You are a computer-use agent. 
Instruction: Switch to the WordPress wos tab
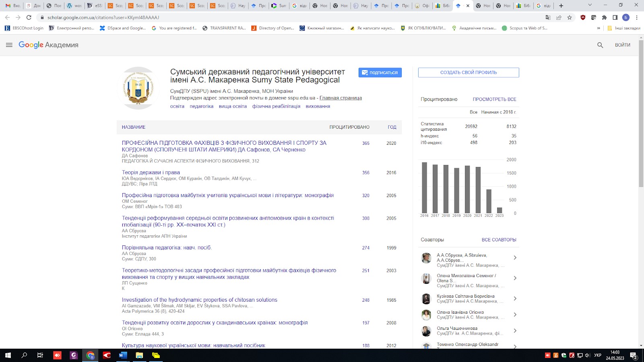74,6
